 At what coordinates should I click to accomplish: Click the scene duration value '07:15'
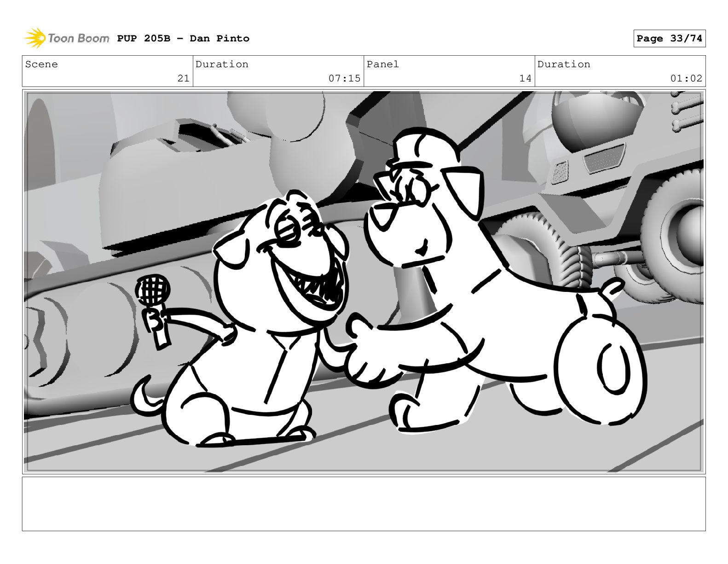344,79
